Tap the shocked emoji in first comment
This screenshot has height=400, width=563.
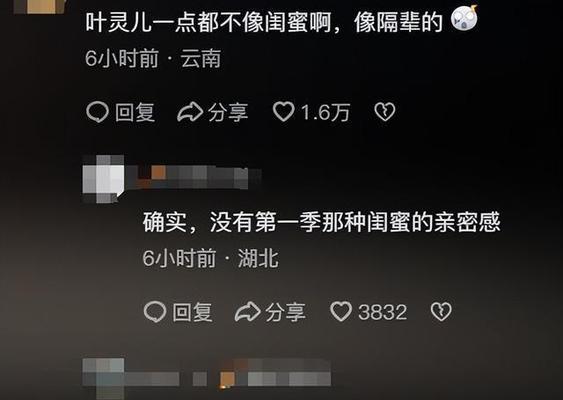click(465, 18)
